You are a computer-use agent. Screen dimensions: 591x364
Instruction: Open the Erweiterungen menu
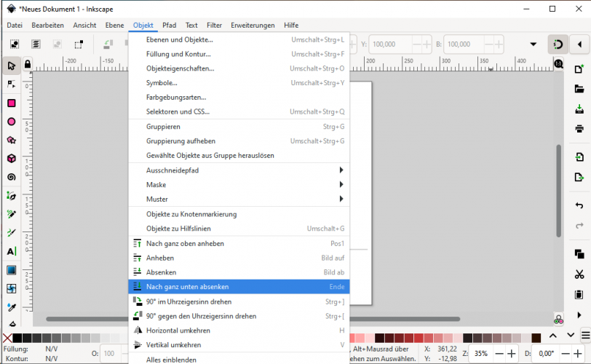(253, 25)
